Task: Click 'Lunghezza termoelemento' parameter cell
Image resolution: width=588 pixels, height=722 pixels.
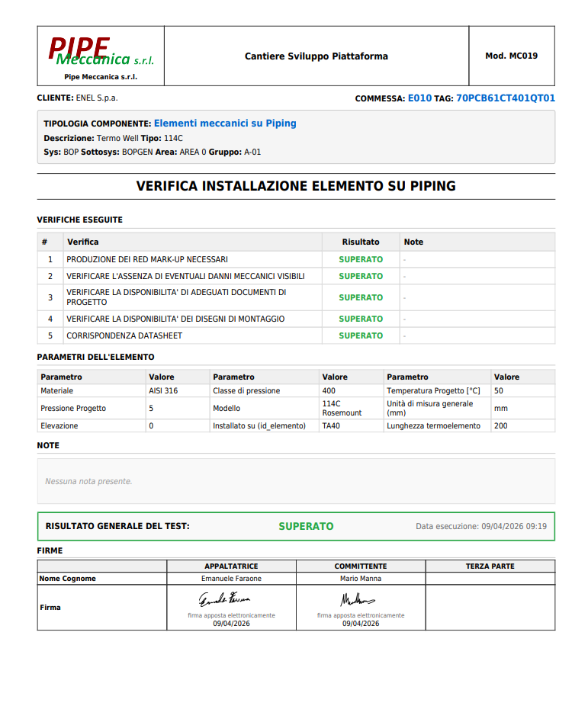Action: coord(437,425)
